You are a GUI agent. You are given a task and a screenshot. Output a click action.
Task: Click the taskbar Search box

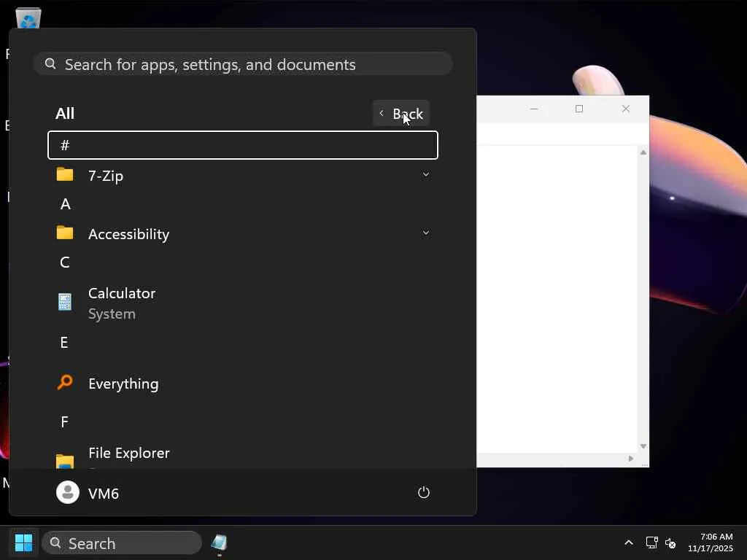point(122,542)
